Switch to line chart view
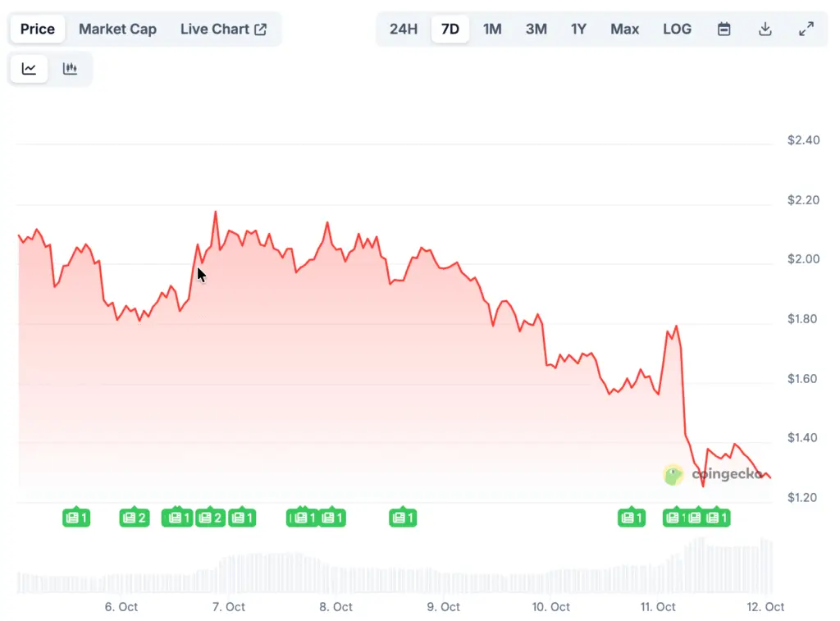 (x=29, y=69)
